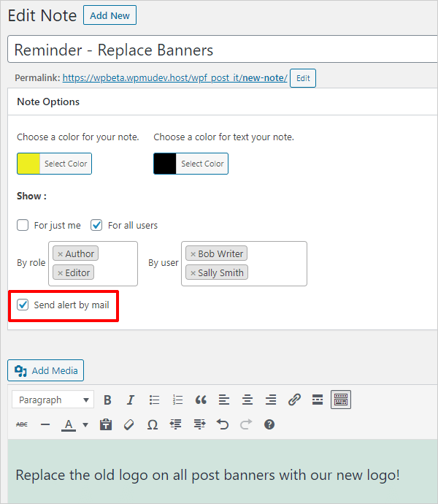Image resolution: width=438 pixels, height=504 pixels.
Task: Toggle Send alert by mail checkbox
Action: (23, 305)
